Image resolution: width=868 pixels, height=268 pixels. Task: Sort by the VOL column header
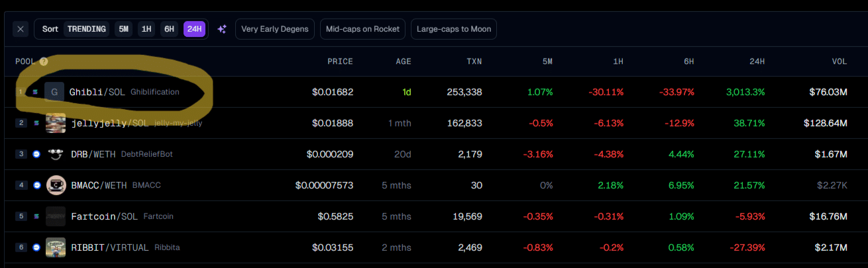(840, 62)
